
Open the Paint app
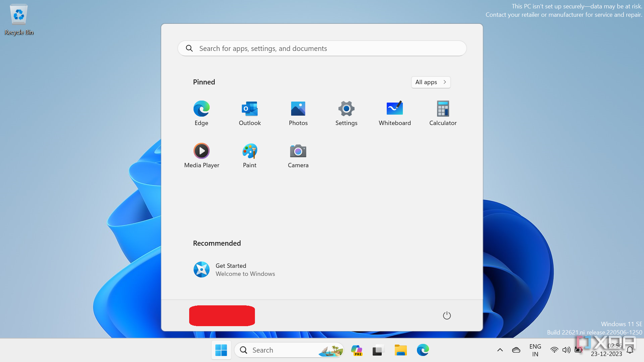(250, 156)
